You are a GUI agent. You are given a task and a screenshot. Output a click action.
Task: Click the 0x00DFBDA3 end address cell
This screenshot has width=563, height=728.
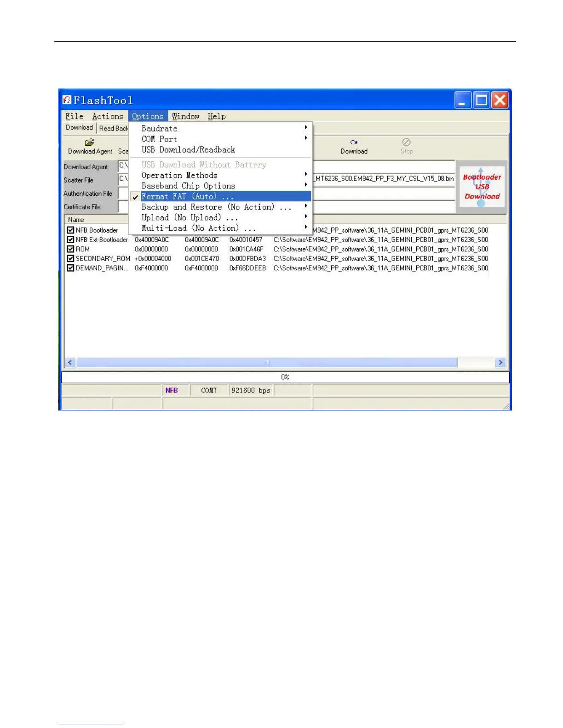[x=247, y=258]
